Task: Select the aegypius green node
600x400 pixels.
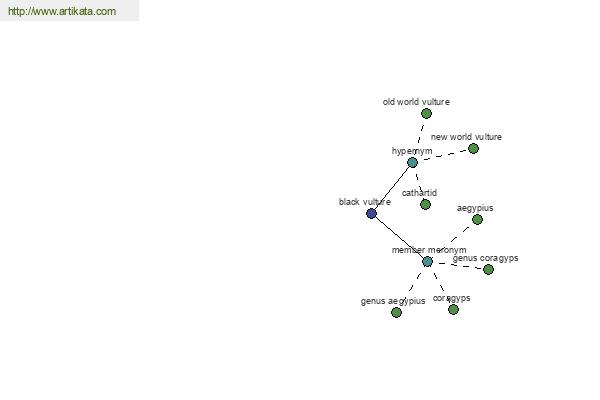Action: coord(477,219)
